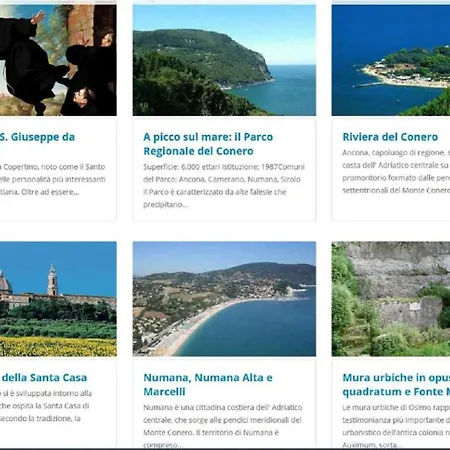Viewport: 450px width, 450px height.
Task: Open 'Mura urbiche in opus quadratum' heading
Action: pos(396,384)
